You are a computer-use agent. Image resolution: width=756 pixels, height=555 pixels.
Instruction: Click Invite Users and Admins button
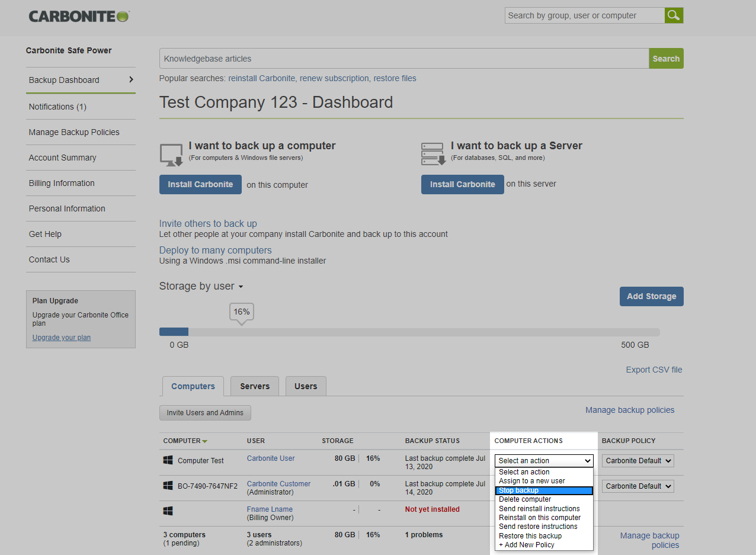pos(205,413)
